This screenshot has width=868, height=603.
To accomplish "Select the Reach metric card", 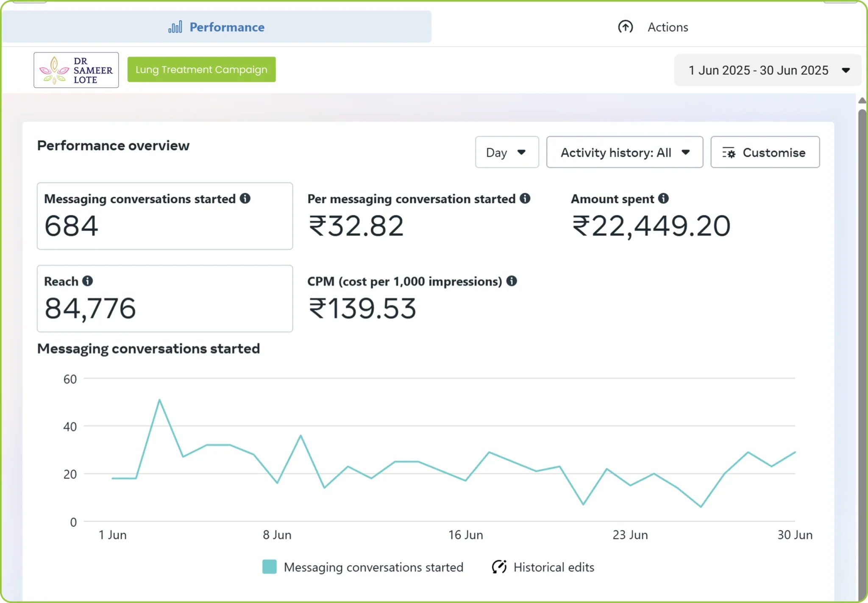I will [165, 299].
